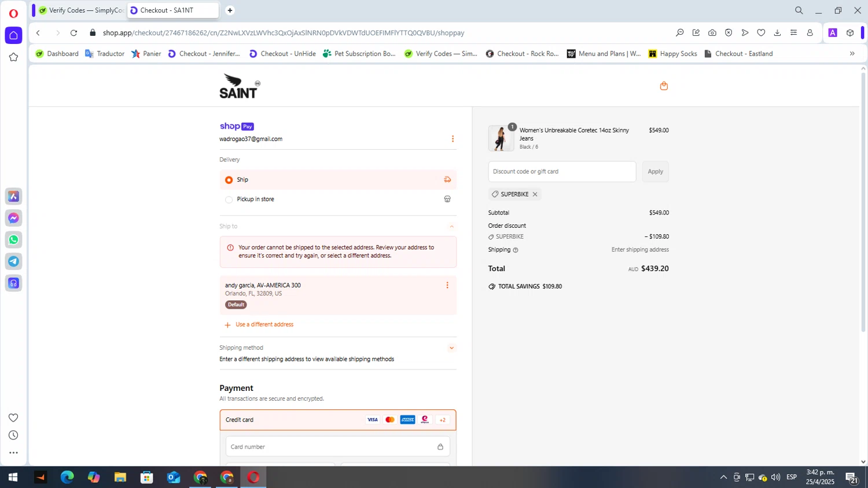Select Checkout - SA1NT tab
Image resolution: width=868 pixels, height=488 pixels.
(x=173, y=10)
